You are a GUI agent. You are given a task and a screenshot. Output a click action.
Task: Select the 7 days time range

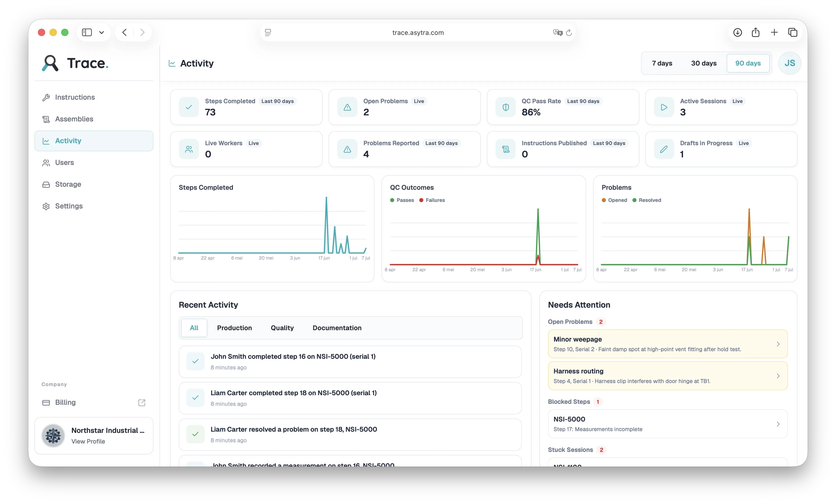[662, 64]
